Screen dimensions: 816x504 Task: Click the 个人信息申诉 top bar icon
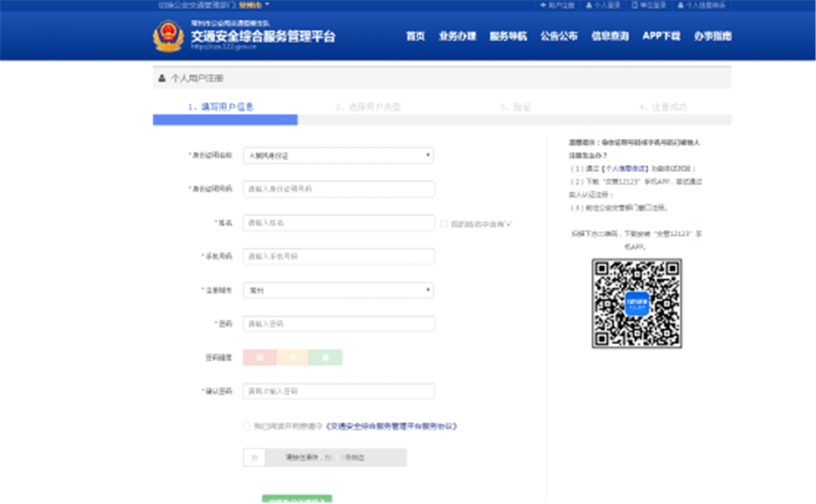click(681, 5)
